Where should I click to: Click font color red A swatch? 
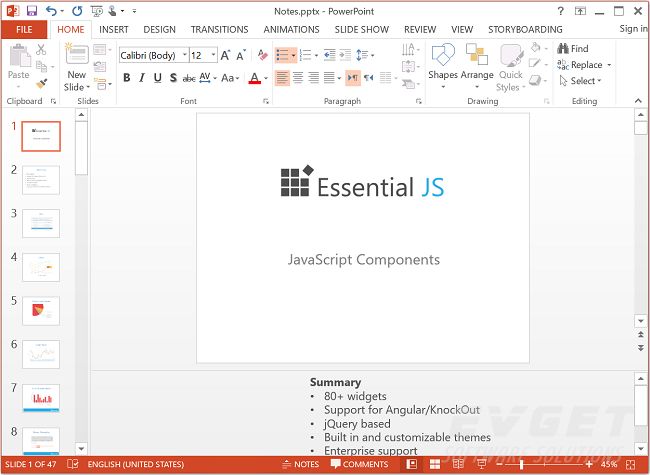pos(255,78)
